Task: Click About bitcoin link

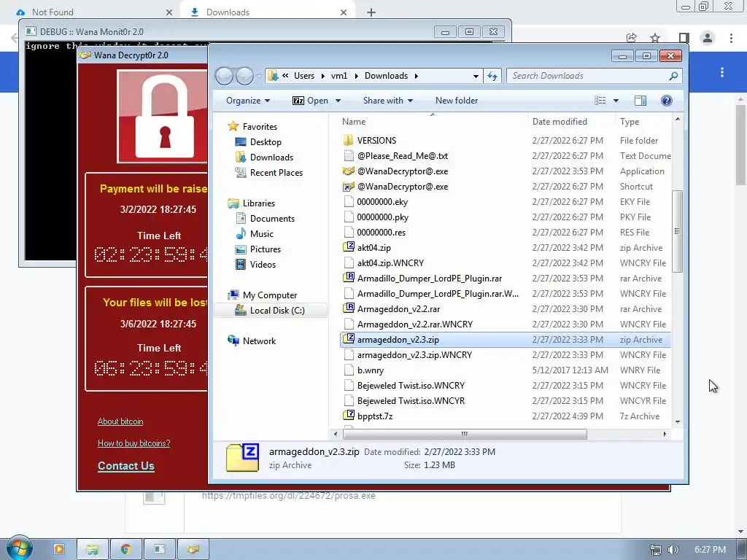Action: [x=120, y=421]
